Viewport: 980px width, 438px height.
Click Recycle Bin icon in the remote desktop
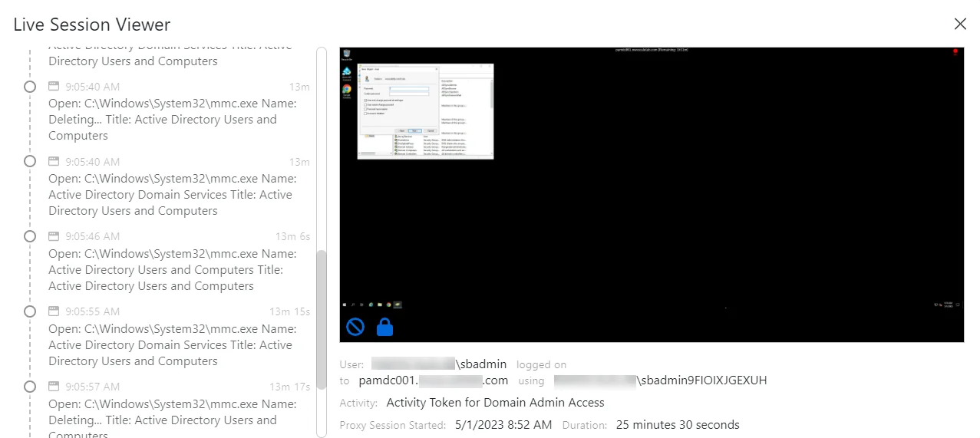point(347,54)
